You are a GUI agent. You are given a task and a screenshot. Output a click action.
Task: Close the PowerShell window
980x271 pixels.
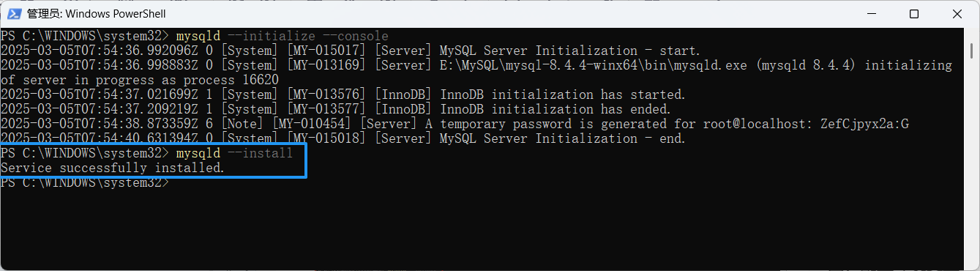click(958, 14)
